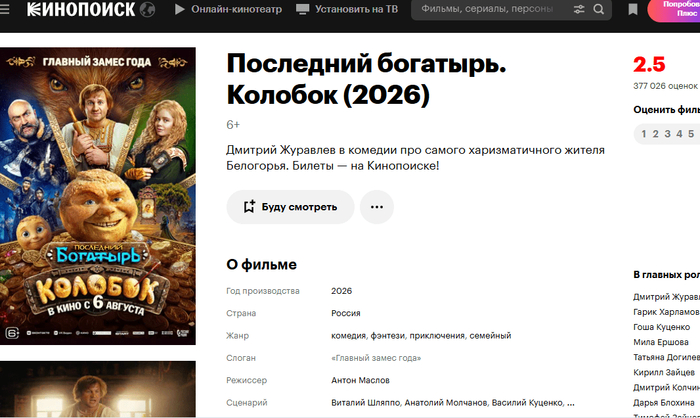Click bookmark icon inside Буду смотреть
Image resolution: width=700 pixels, height=418 pixels.
pyautogui.click(x=249, y=206)
